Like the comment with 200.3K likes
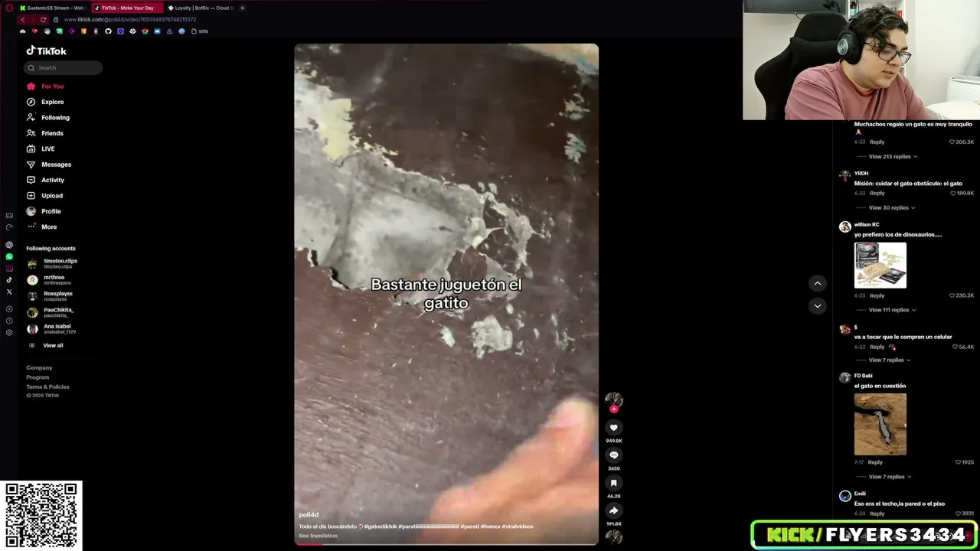Image resolution: width=980 pixels, height=551 pixels. (952, 142)
